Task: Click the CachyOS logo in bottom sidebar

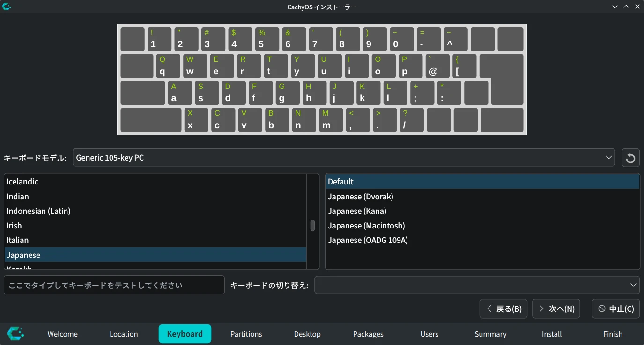Action: [16, 334]
